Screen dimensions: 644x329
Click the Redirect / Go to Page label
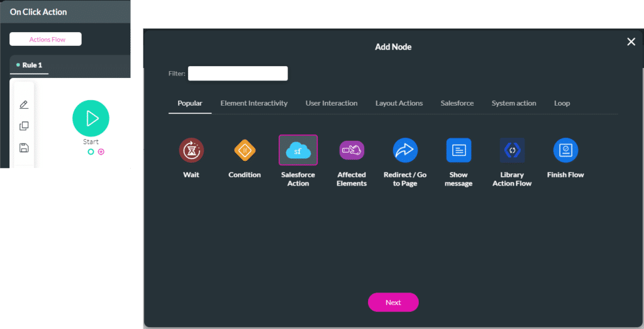click(405, 179)
